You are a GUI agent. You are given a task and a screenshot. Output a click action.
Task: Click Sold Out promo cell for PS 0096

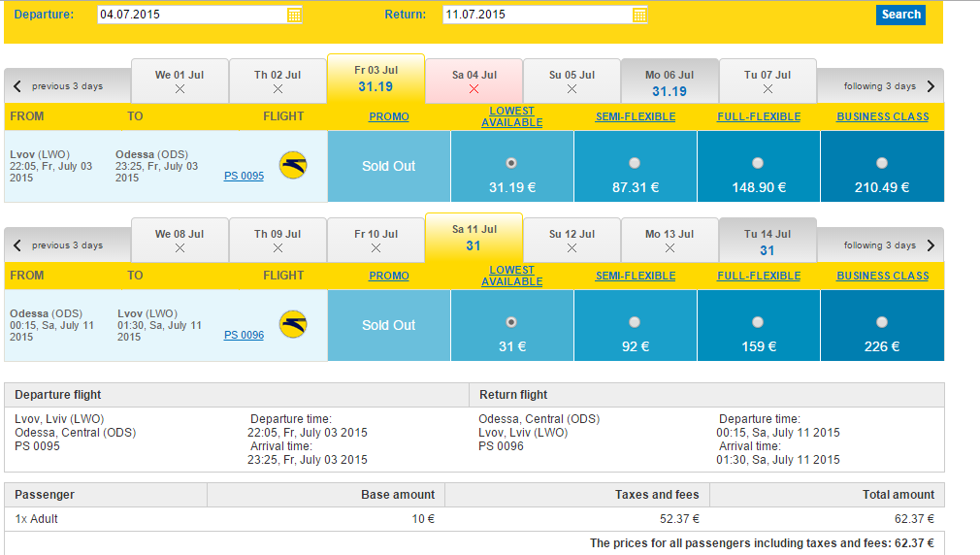389,326
